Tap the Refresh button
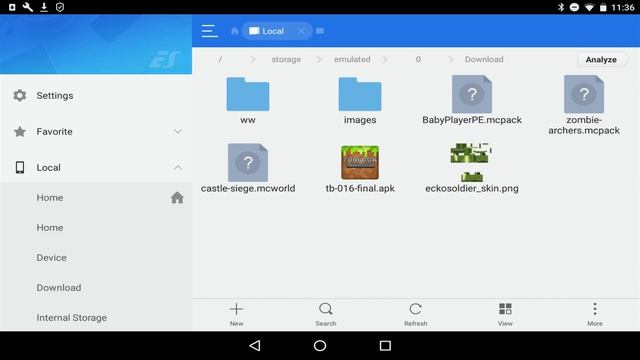This screenshot has height=360, width=640. tap(416, 313)
